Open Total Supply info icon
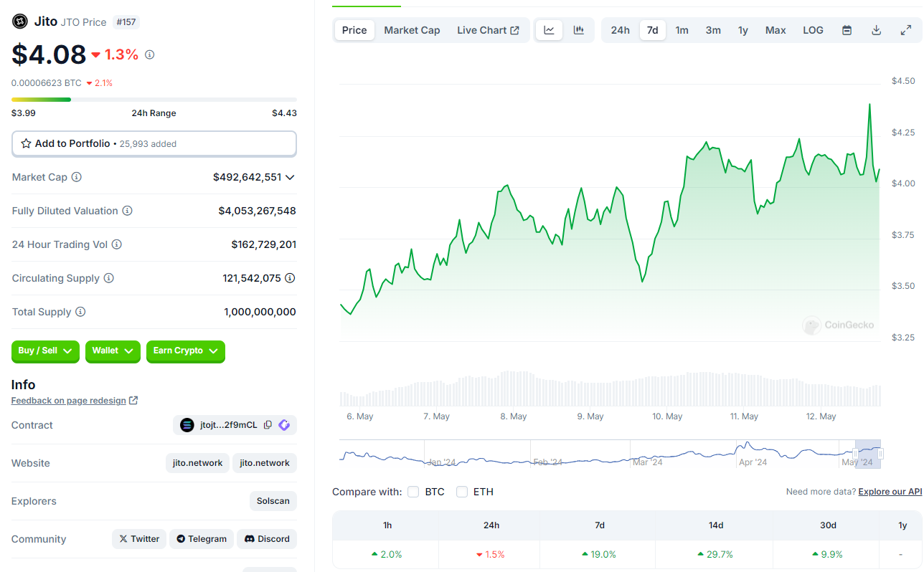This screenshot has width=924, height=572. point(80,312)
